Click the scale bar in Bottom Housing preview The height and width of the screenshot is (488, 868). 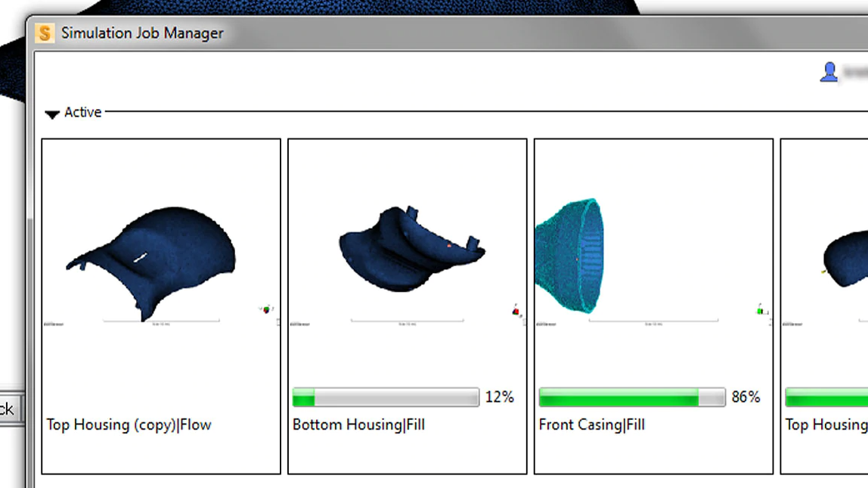pyautogui.click(x=408, y=322)
